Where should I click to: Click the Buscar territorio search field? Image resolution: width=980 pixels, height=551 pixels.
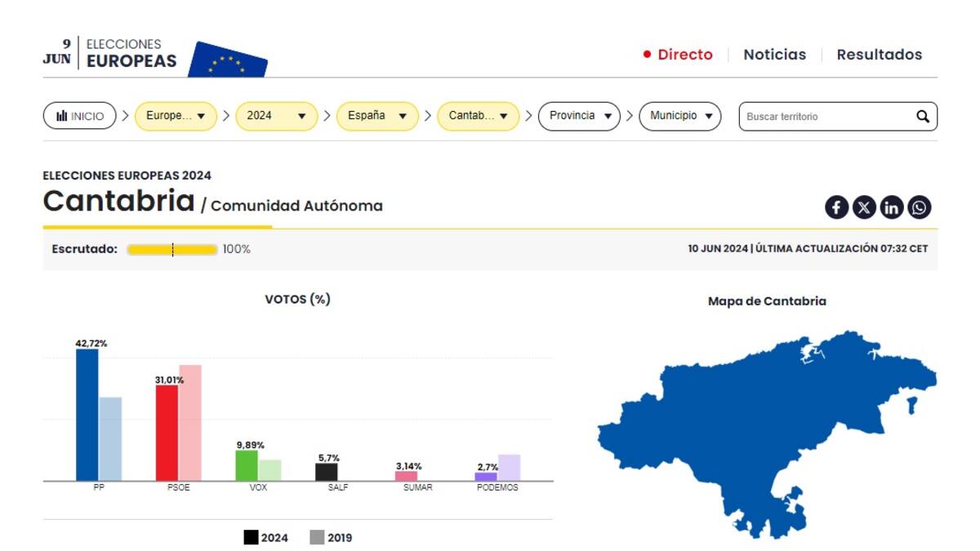point(825,117)
